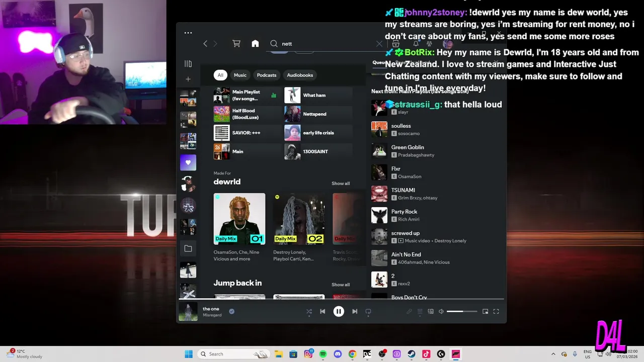Click the magnifier search icon in Spotify
Screen dimensions: 644x362
(274, 44)
